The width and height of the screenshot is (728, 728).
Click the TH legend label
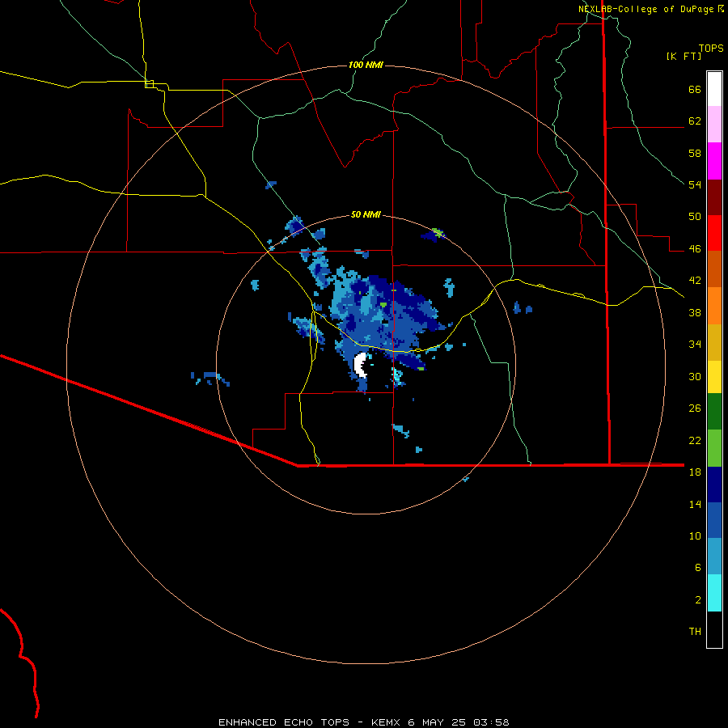pyautogui.click(x=695, y=632)
